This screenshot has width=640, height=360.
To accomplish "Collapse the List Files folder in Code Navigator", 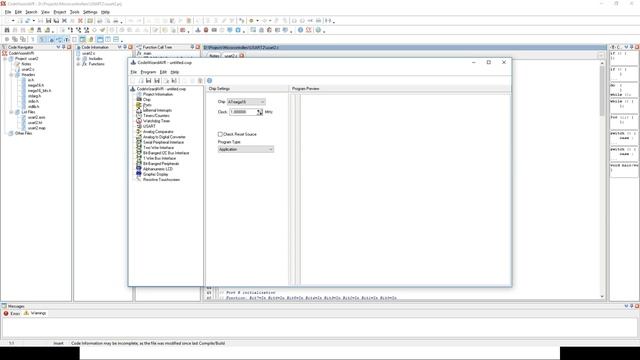I will point(11,112).
